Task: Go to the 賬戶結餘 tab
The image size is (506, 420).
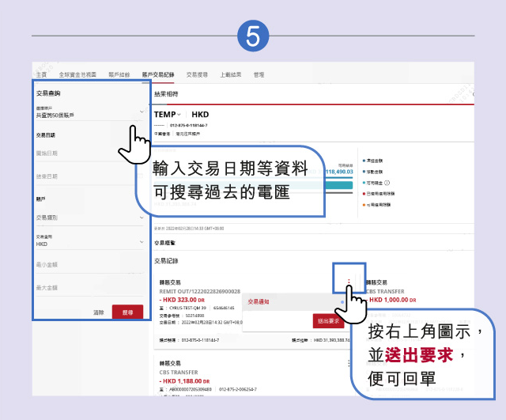Action: (x=119, y=74)
